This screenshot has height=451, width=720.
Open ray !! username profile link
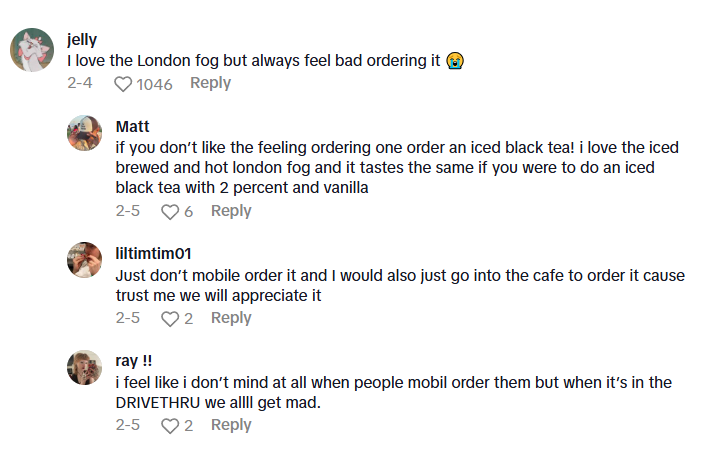pos(135,360)
